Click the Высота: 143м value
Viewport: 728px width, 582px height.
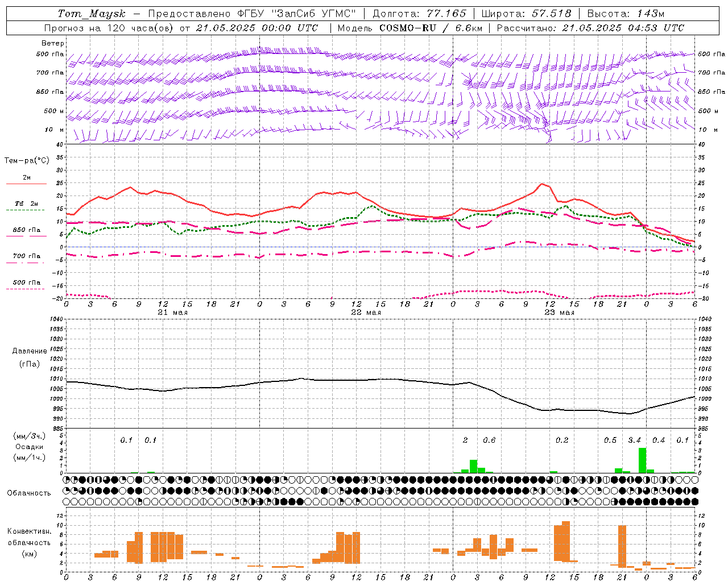click(x=626, y=14)
